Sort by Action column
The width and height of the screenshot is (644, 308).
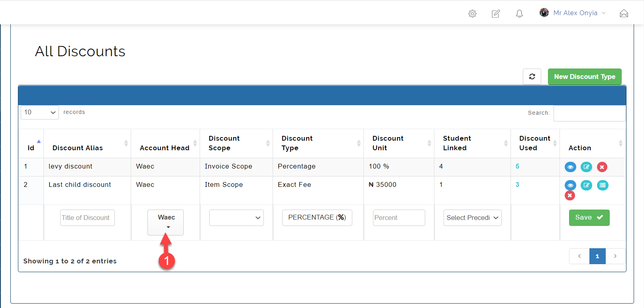(593, 143)
